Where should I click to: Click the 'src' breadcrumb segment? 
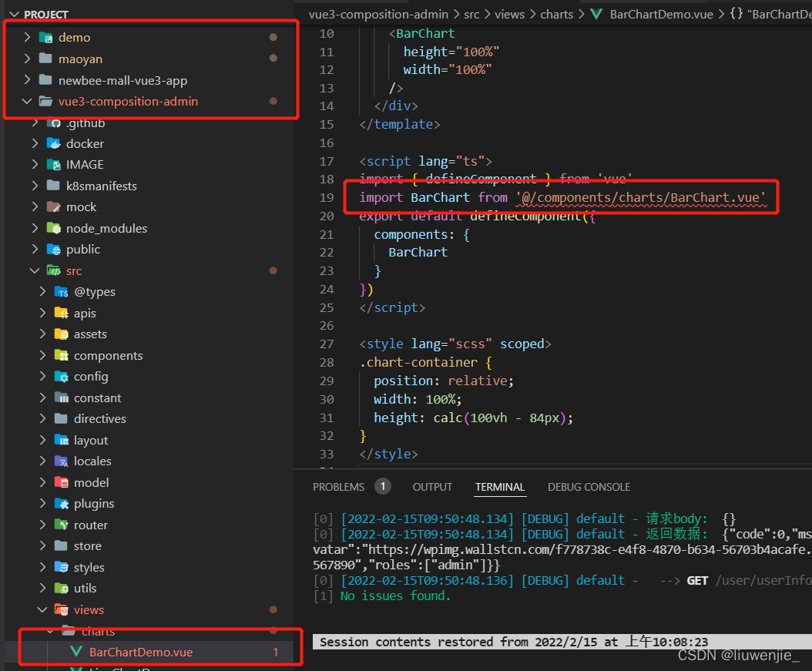471,15
